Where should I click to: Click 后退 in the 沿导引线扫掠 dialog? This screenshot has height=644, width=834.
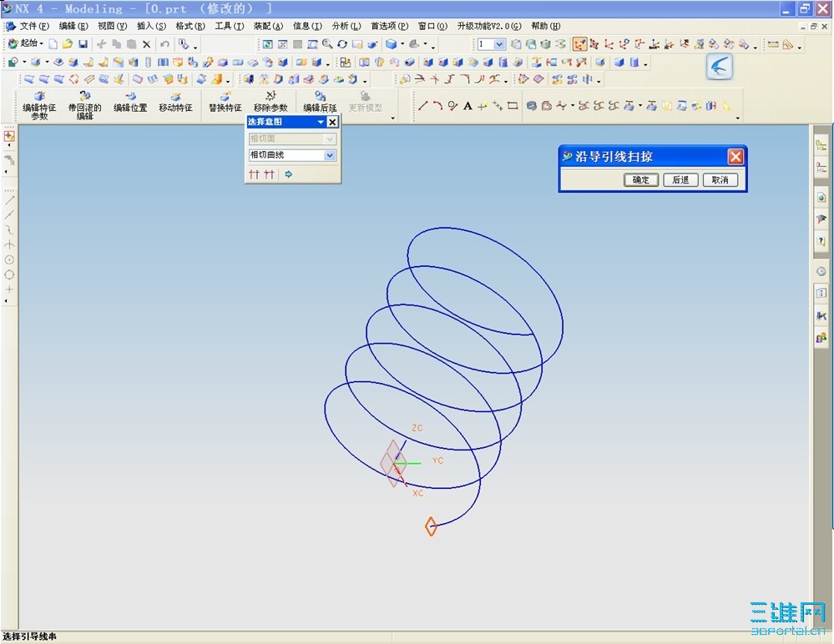click(680, 179)
